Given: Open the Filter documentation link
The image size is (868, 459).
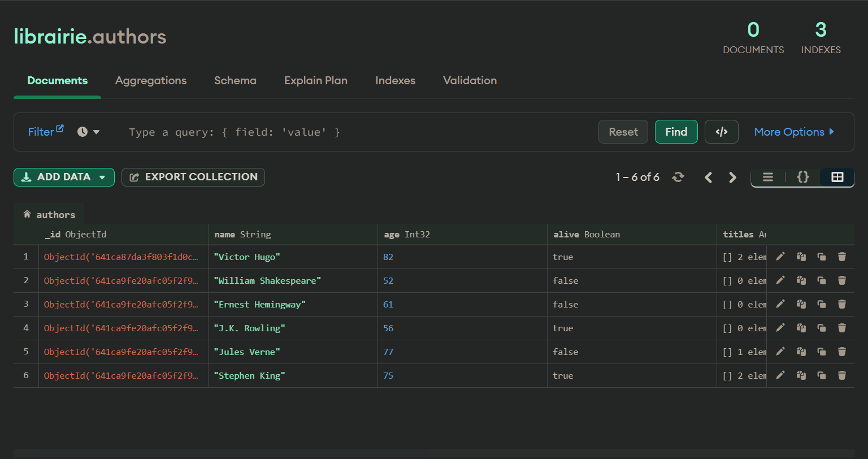Looking at the screenshot, I should (x=46, y=131).
